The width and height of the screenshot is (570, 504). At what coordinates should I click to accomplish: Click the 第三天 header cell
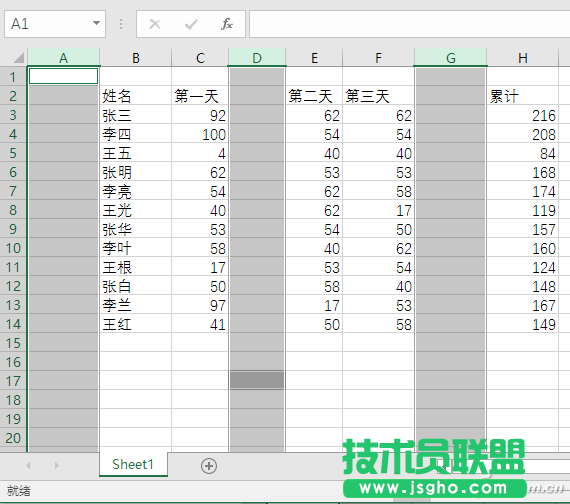(x=378, y=96)
